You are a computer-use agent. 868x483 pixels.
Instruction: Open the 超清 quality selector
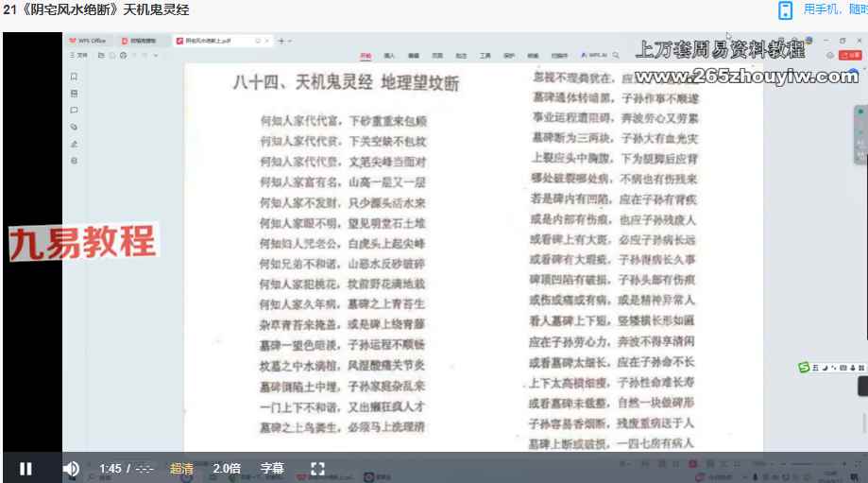click(x=181, y=469)
